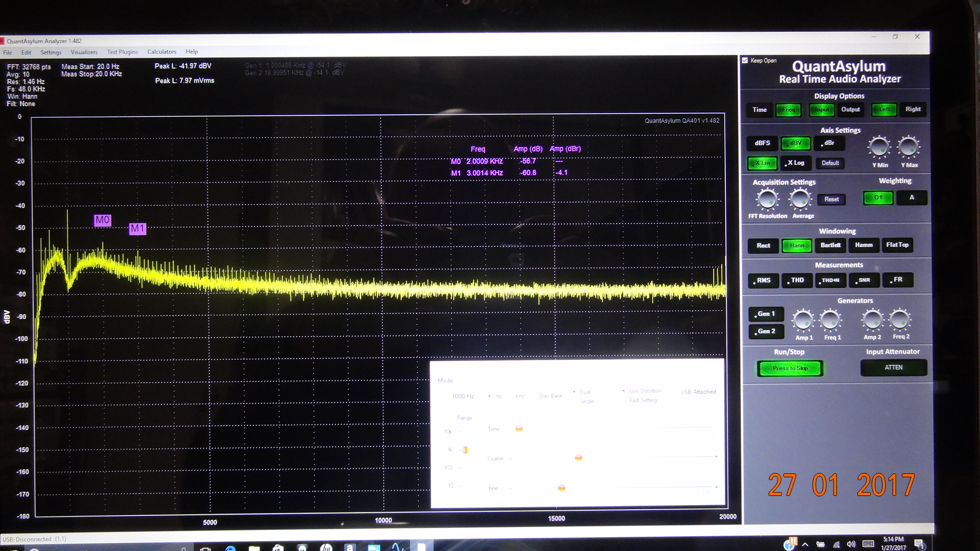Switch display to Time domain
980x551 pixels.
point(759,110)
